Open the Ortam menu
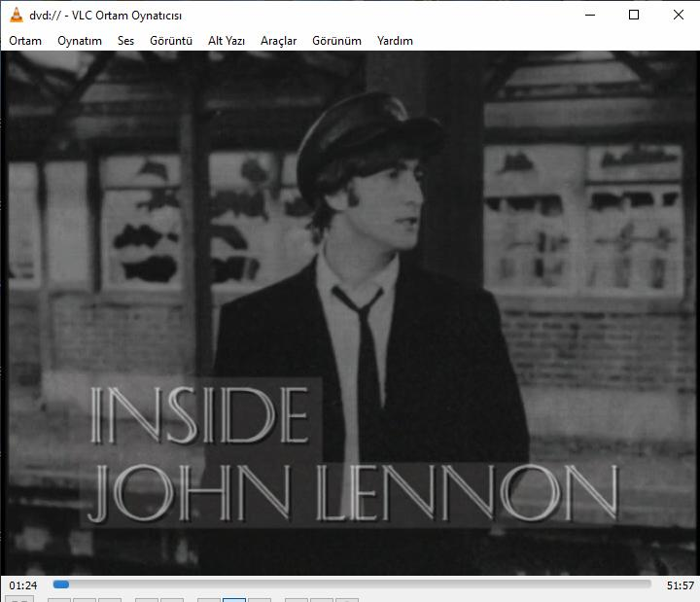The width and height of the screenshot is (700, 602). (25, 41)
